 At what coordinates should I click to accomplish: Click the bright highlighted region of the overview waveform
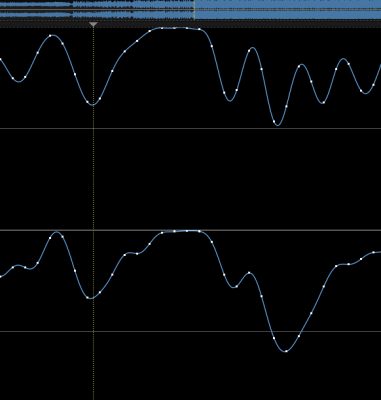pyautogui.click(x=288, y=9)
